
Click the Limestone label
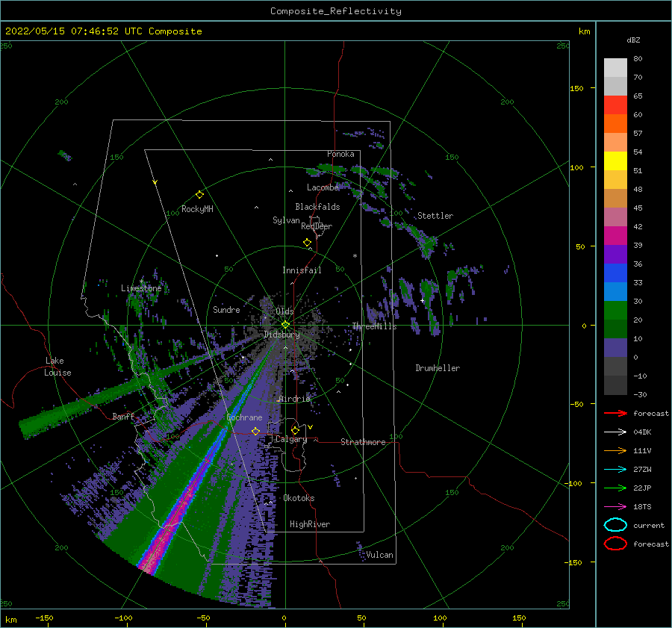141,288
